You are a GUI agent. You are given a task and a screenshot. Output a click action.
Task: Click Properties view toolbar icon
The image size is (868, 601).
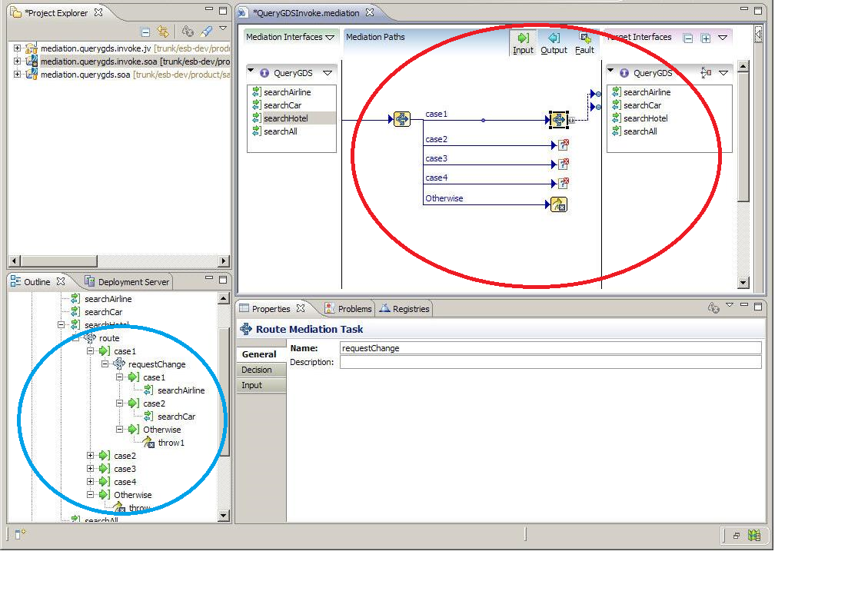[713, 308]
